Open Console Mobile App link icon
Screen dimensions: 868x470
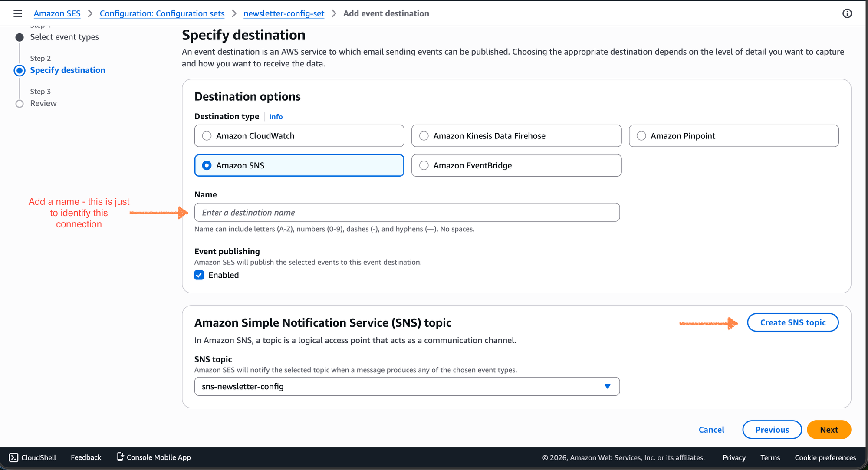click(120, 457)
